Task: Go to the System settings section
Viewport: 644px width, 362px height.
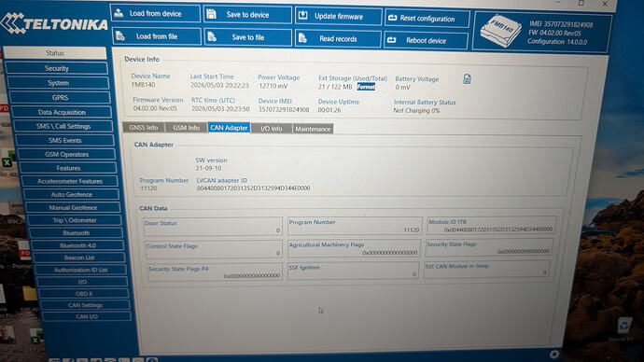Action: click(58, 83)
